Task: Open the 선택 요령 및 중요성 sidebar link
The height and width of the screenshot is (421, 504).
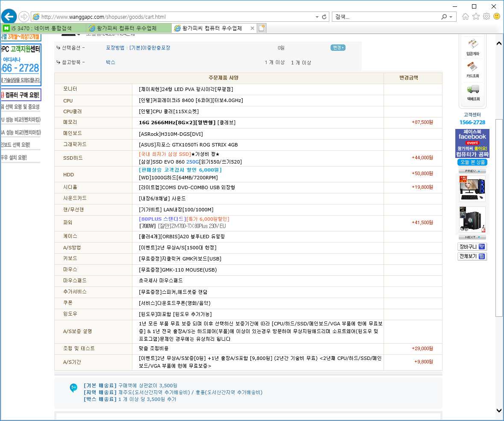Action: coord(20,107)
